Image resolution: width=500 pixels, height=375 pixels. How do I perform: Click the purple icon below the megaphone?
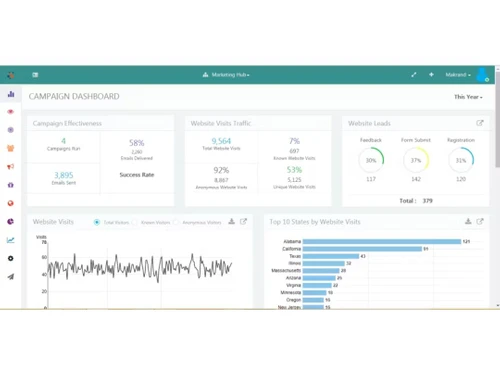tap(11, 185)
